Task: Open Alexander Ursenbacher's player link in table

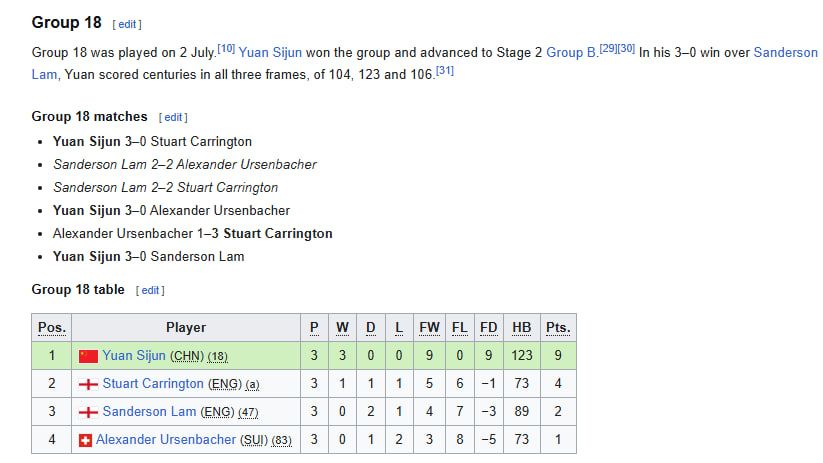Action: [x=166, y=439]
